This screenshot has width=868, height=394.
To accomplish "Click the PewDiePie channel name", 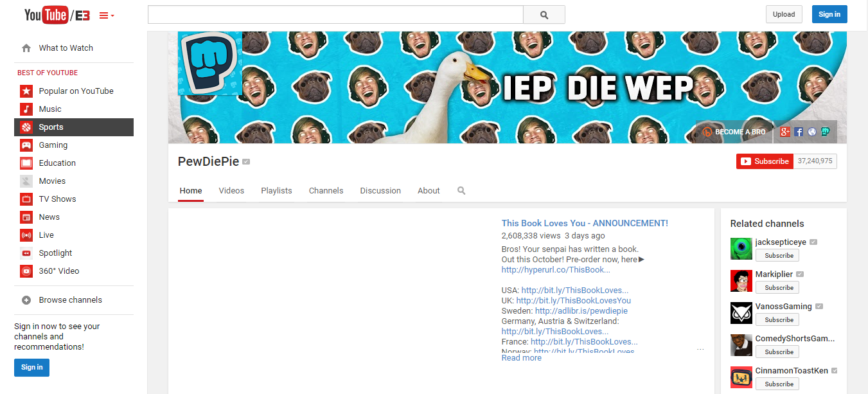I will [208, 161].
